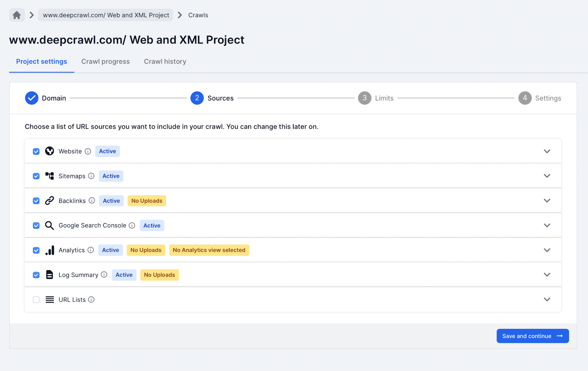Click the Analytics No Uploads badge

click(146, 250)
